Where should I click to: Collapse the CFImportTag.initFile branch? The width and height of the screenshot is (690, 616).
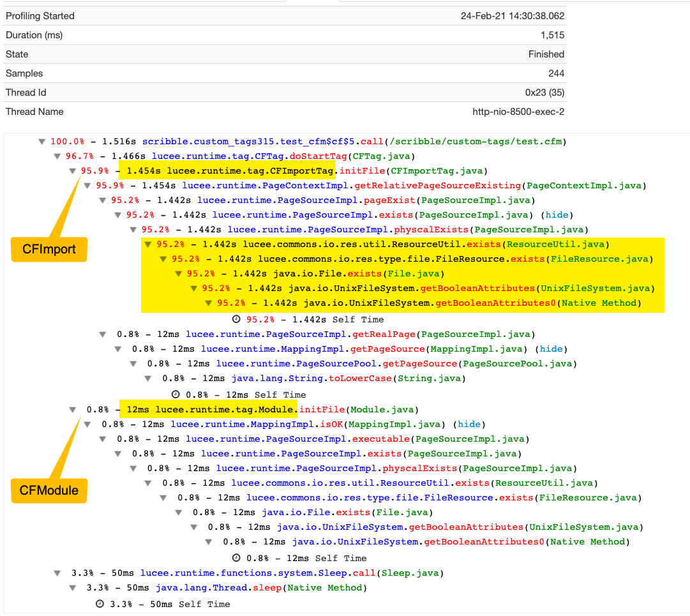coord(73,171)
